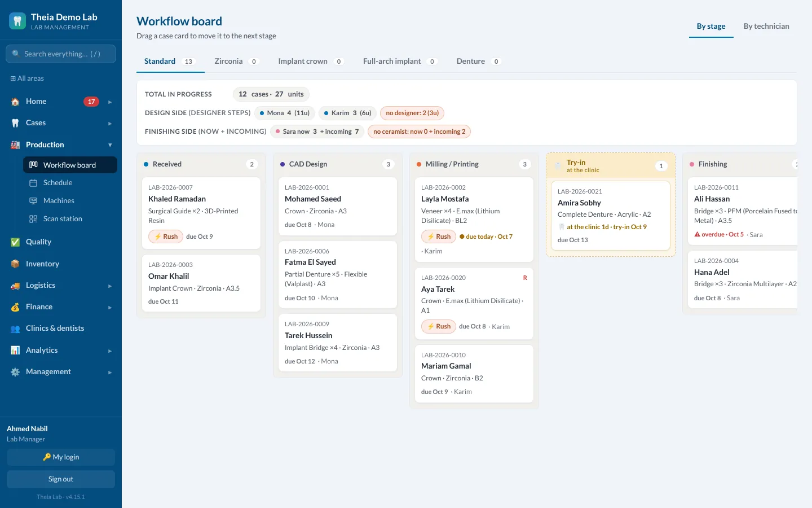Click the Cases tooth icon
Image resolution: width=812 pixels, height=508 pixels.
click(x=15, y=123)
